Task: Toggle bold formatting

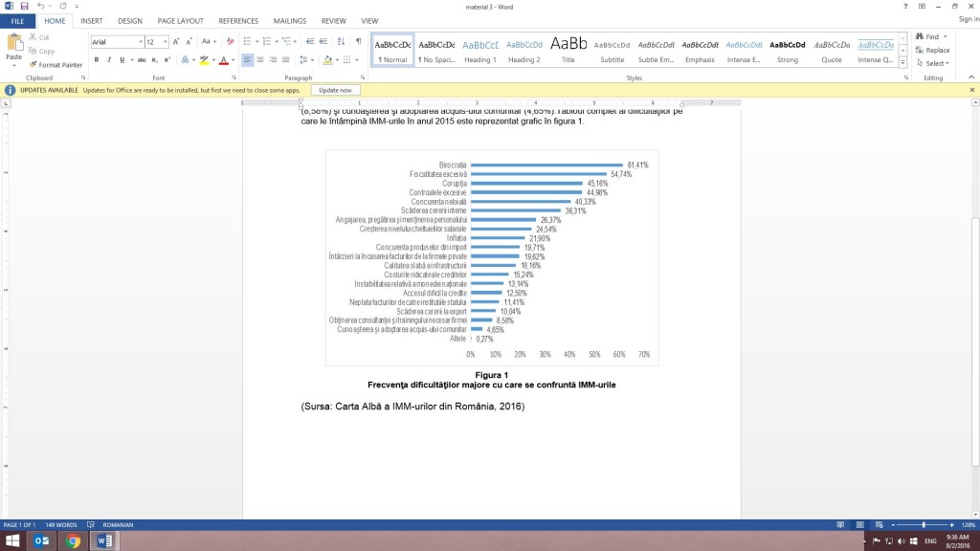Action: point(97,59)
